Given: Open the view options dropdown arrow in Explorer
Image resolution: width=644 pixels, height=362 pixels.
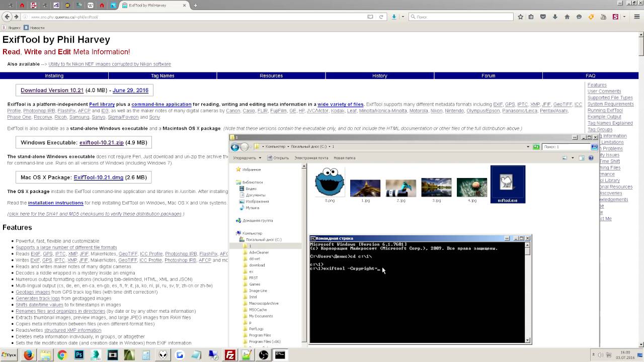Looking at the screenshot, I should pos(572,158).
